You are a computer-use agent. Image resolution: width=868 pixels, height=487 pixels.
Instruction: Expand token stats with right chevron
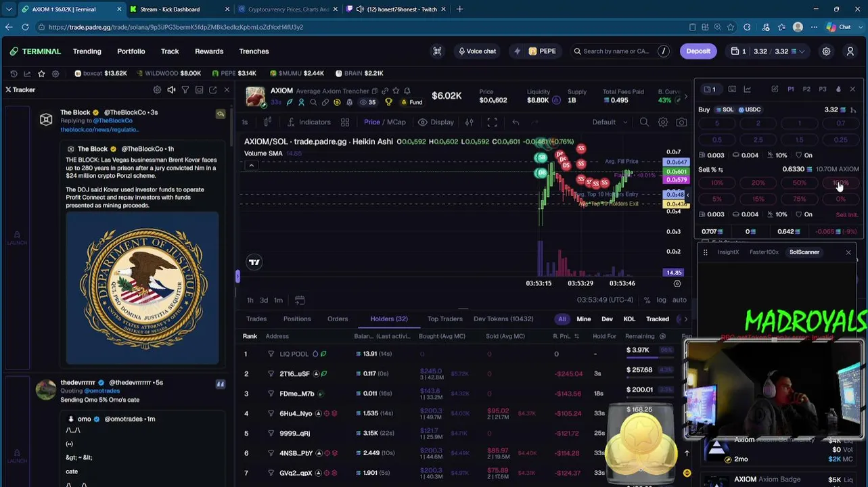point(686,96)
